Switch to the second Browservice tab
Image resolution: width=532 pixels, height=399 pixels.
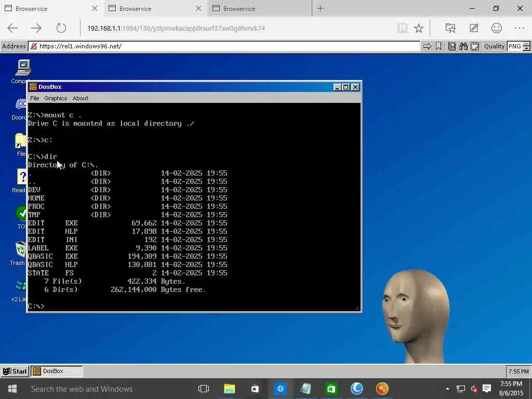[154, 8]
